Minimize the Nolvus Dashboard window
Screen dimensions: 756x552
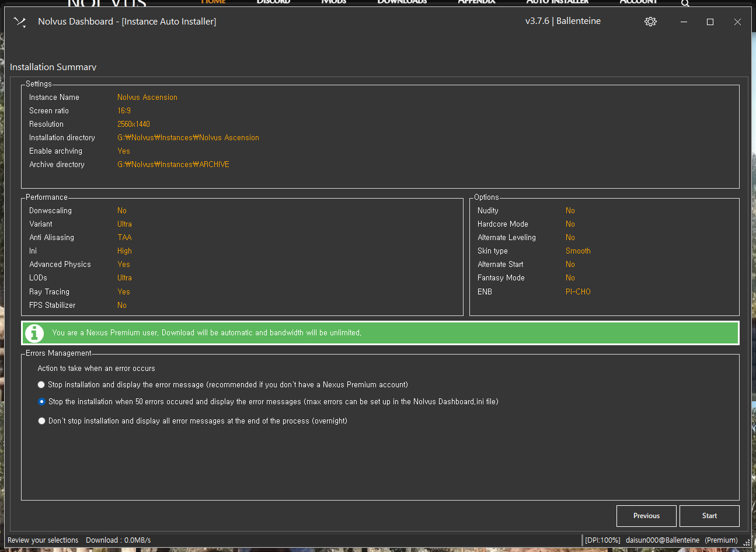pos(684,22)
